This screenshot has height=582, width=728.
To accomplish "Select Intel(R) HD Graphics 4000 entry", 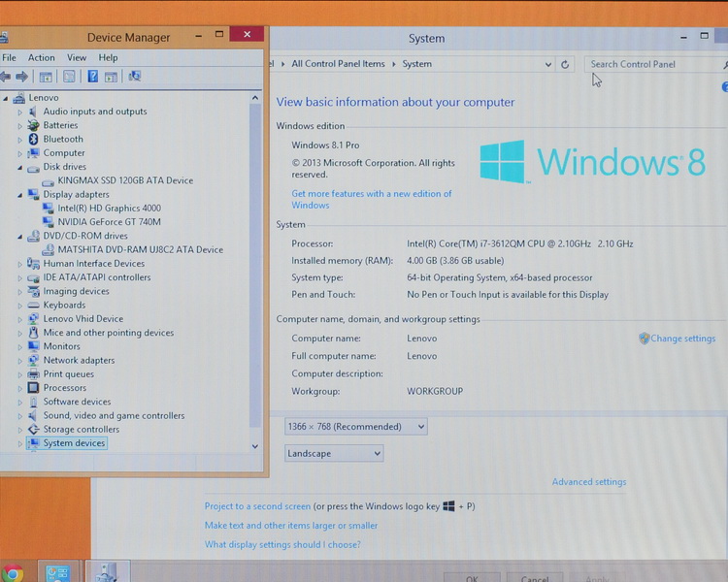I will pos(109,209).
